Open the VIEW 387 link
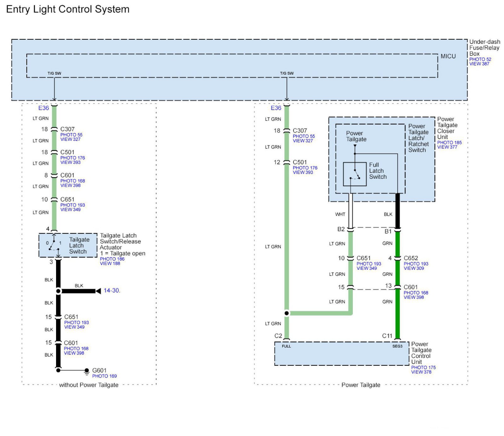Image resolution: width=504 pixels, height=436 pixels. (x=479, y=64)
